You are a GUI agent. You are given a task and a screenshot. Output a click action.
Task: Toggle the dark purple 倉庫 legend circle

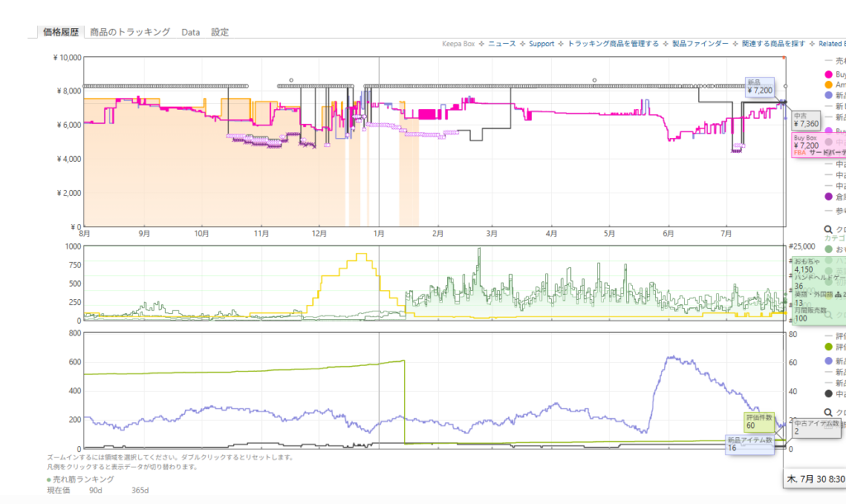coord(828,197)
